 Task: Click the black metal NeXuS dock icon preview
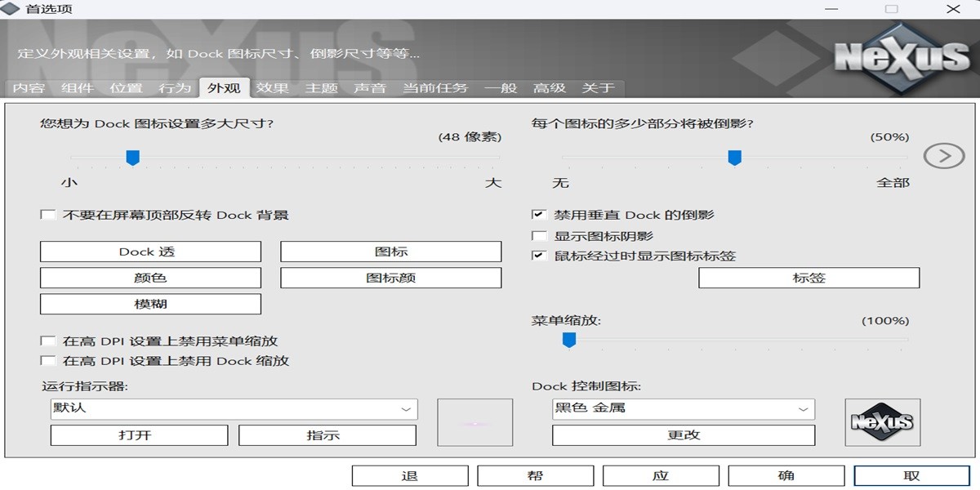[x=882, y=421]
